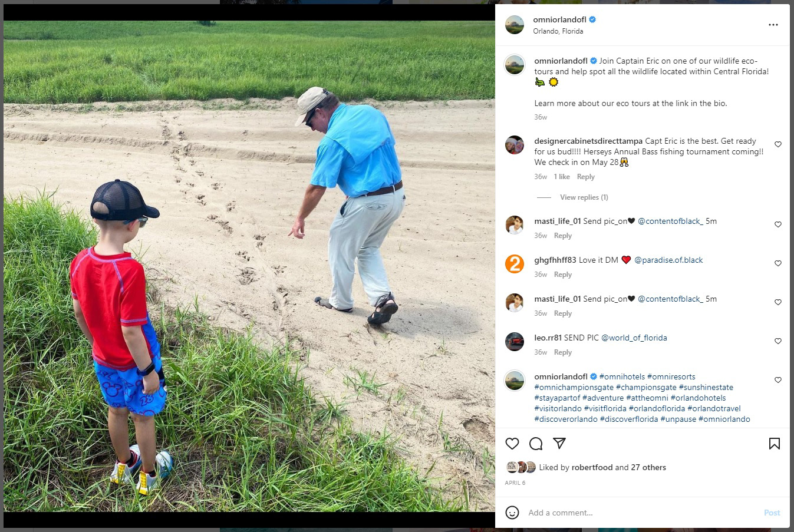Image resolution: width=794 pixels, height=532 pixels.
Task: Reply to leo.rr81's comment
Action: point(563,352)
